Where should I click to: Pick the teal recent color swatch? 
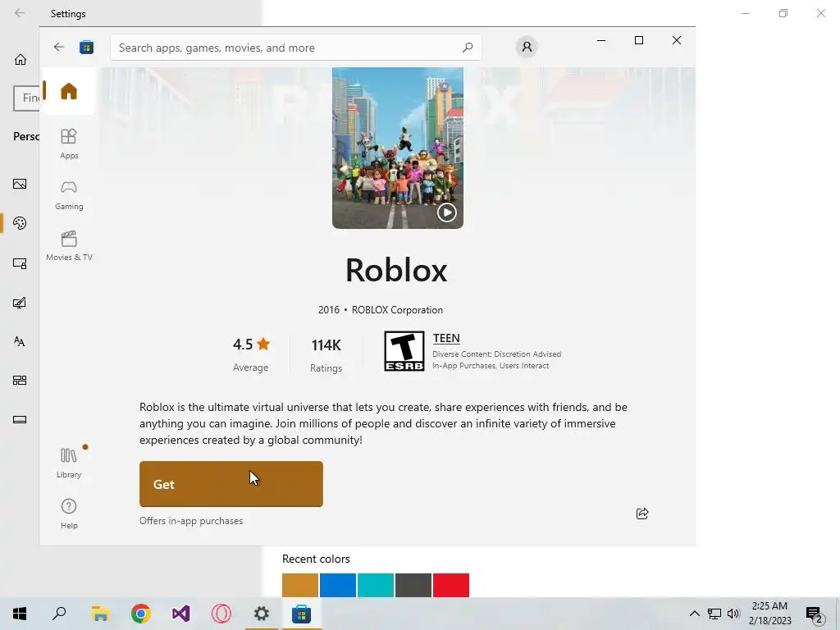pyautogui.click(x=376, y=585)
